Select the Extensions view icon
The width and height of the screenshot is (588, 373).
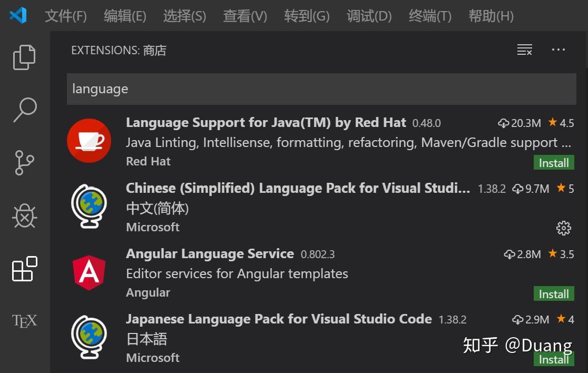(x=24, y=269)
